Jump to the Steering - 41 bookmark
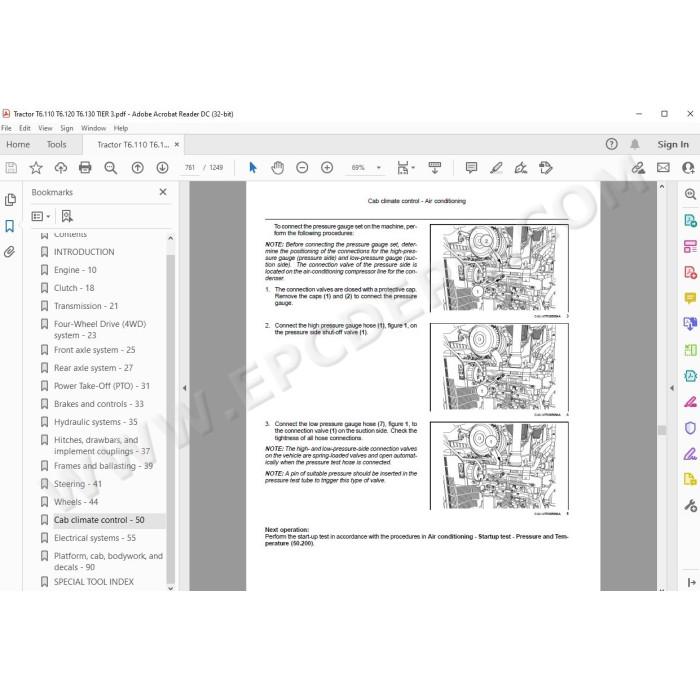This screenshot has height=700, width=700. point(78,484)
